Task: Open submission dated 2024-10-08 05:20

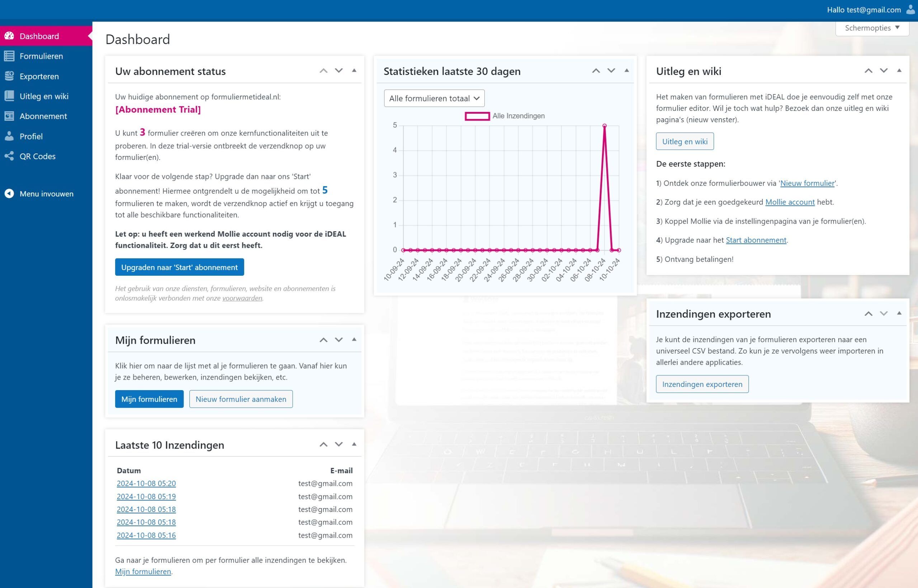Action: click(146, 483)
